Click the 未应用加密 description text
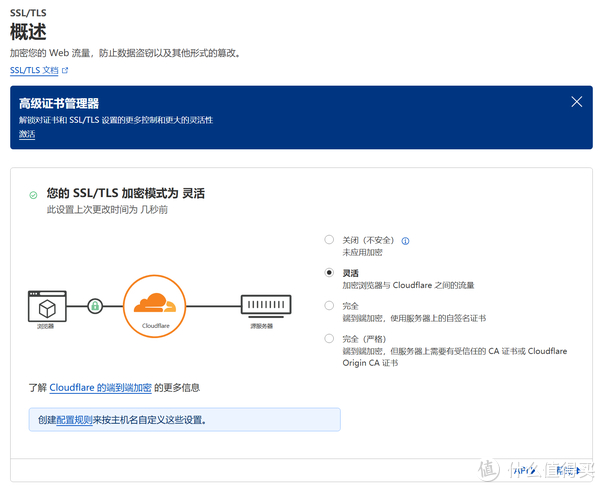The height and width of the screenshot is (487, 600). pyautogui.click(x=362, y=252)
